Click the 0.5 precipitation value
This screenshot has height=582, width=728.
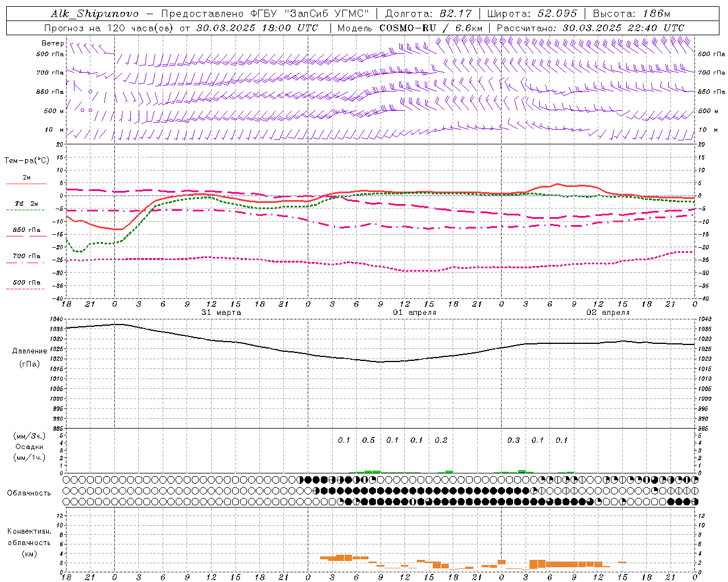(x=369, y=440)
